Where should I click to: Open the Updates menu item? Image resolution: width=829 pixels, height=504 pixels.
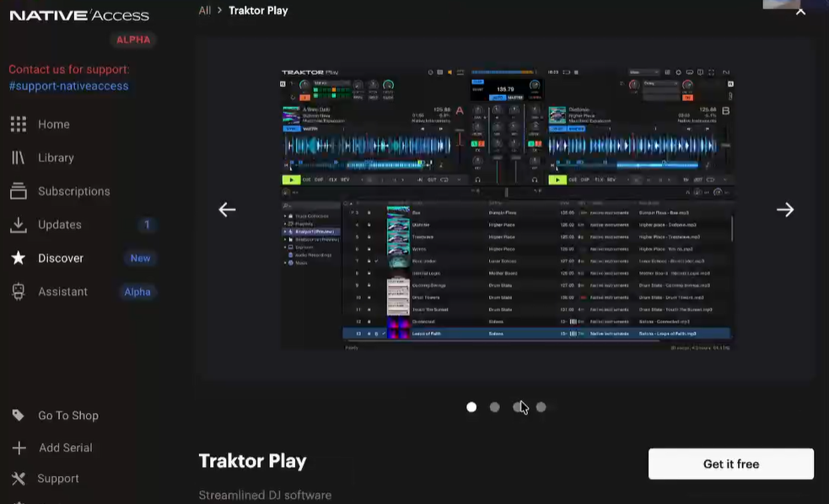[60, 225]
